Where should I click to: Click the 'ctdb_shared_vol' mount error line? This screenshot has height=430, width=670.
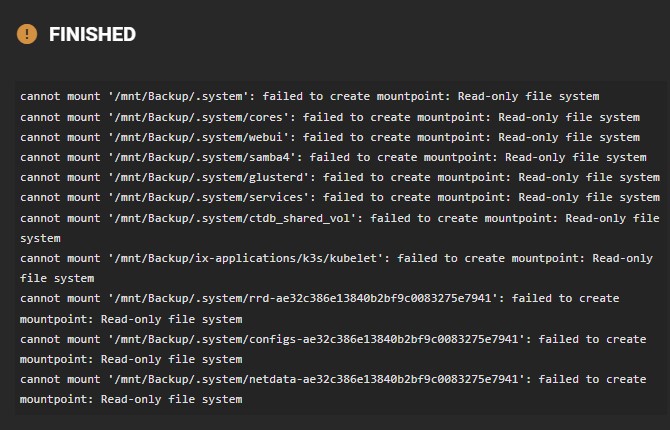[340, 228]
